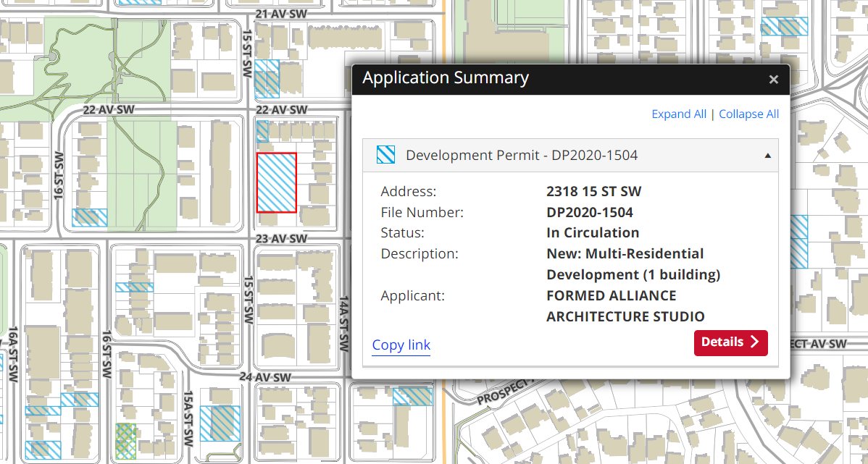Screen dimensions: 868x464
Task: Click Collapse All in the summary panel
Action: [x=748, y=114]
